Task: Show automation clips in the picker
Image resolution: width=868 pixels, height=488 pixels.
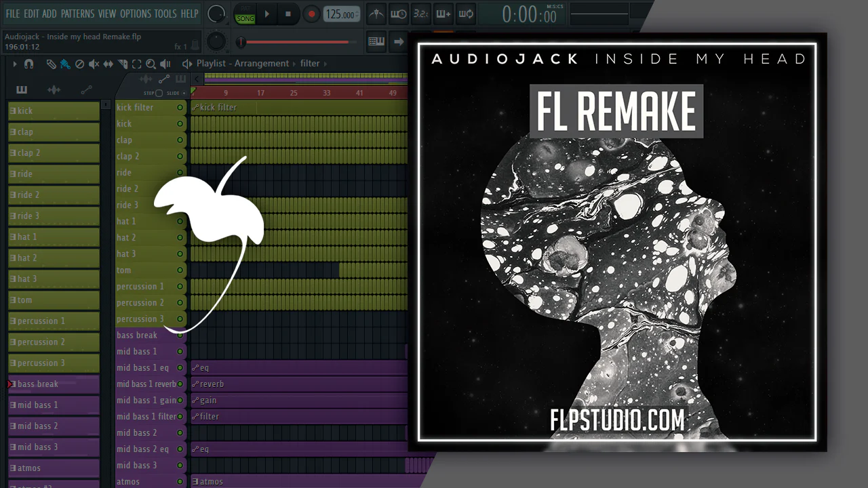Action: [x=86, y=89]
